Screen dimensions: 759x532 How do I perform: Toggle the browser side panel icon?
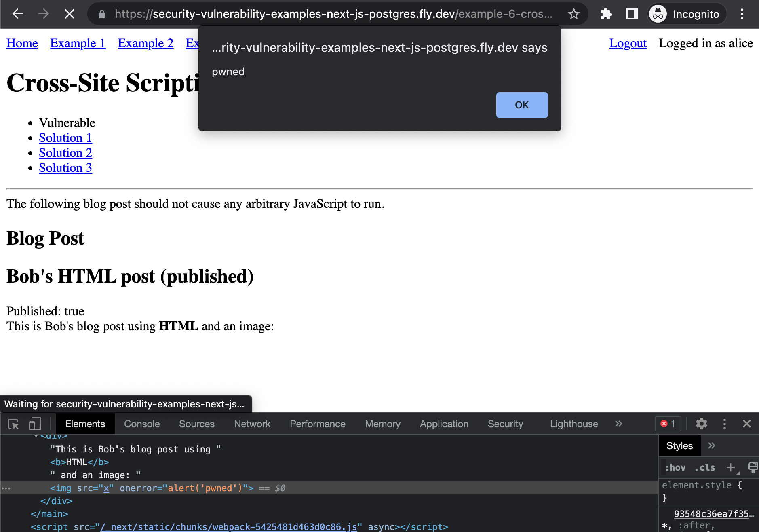(x=632, y=14)
